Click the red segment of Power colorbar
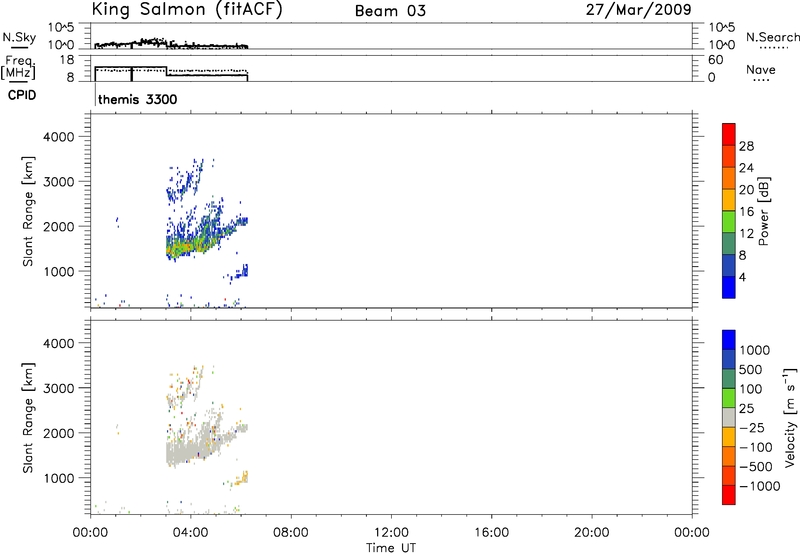 tap(729, 134)
